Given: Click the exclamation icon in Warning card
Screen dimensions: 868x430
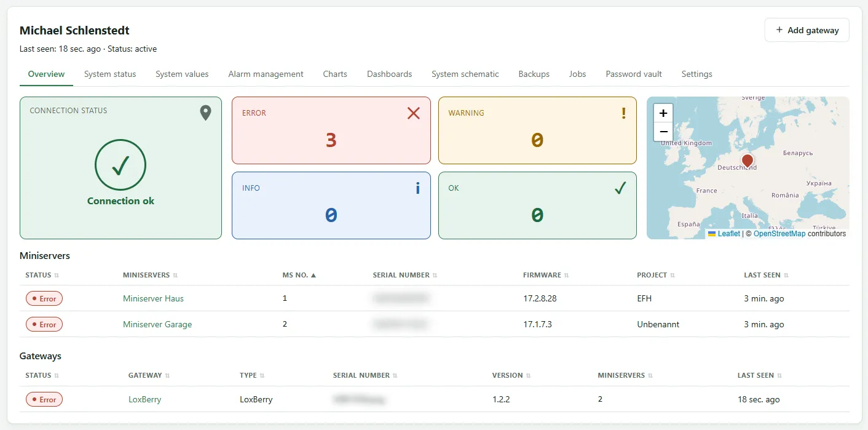Looking at the screenshot, I should click(623, 113).
